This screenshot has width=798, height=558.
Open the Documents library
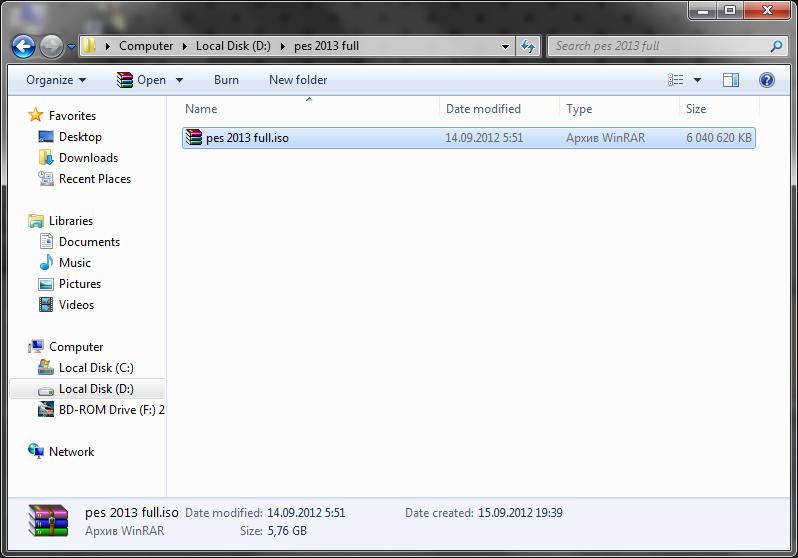pyautogui.click(x=90, y=242)
